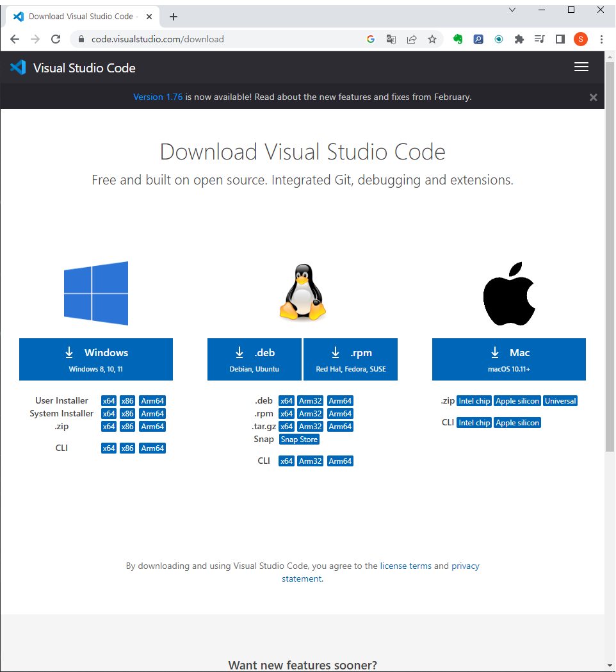The image size is (616, 672).
Task: Open Chrome's three-dot menu
Action: (x=601, y=40)
